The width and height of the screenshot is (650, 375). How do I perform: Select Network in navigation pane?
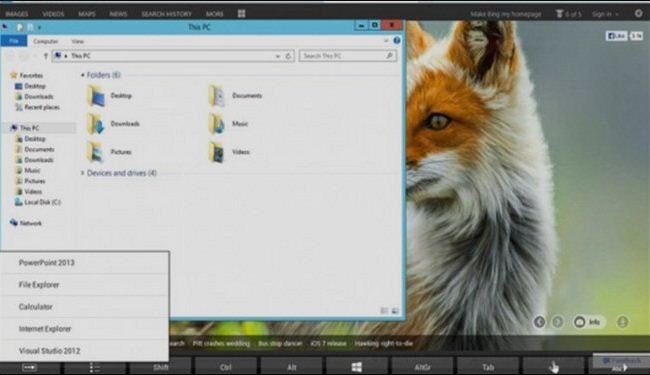click(x=26, y=223)
